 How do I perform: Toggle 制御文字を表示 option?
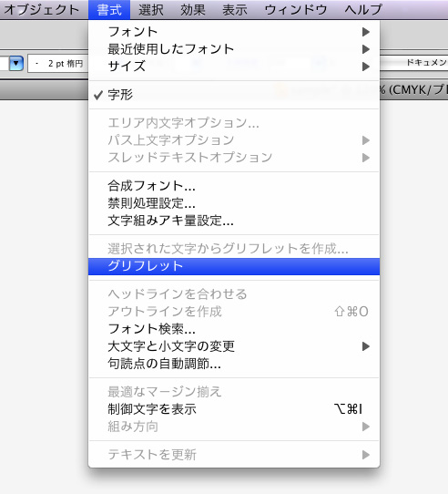(x=234, y=409)
